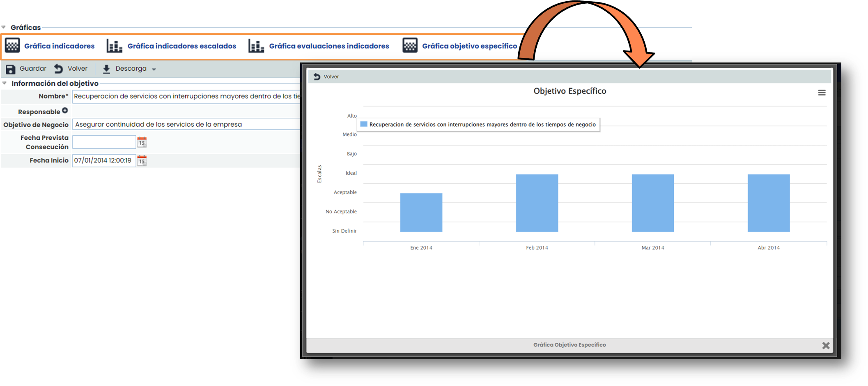This screenshot has height=386, width=868.
Task: Collapse Información del objetivo section
Action: tap(5, 83)
